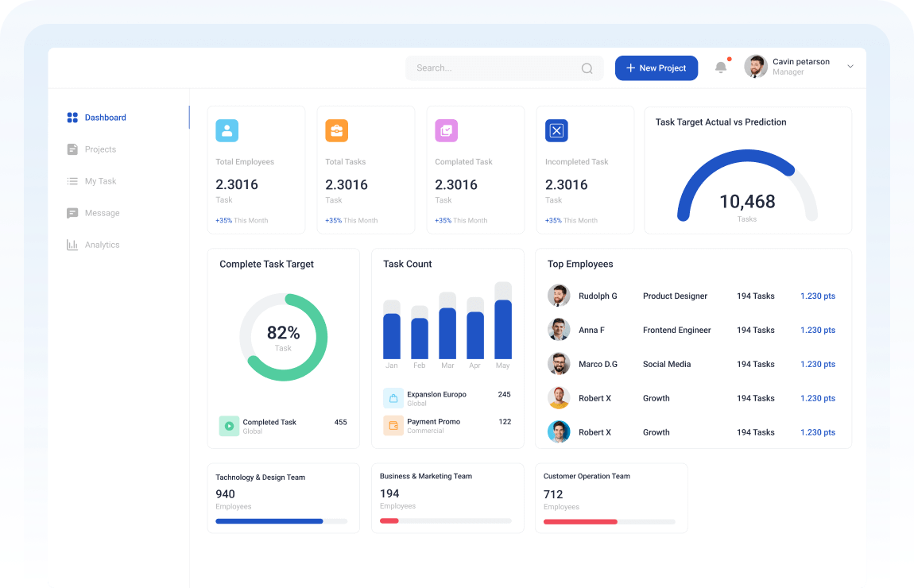Select Analytics in the sidebar
The height and width of the screenshot is (588, 914).
[x=102, y=245]
